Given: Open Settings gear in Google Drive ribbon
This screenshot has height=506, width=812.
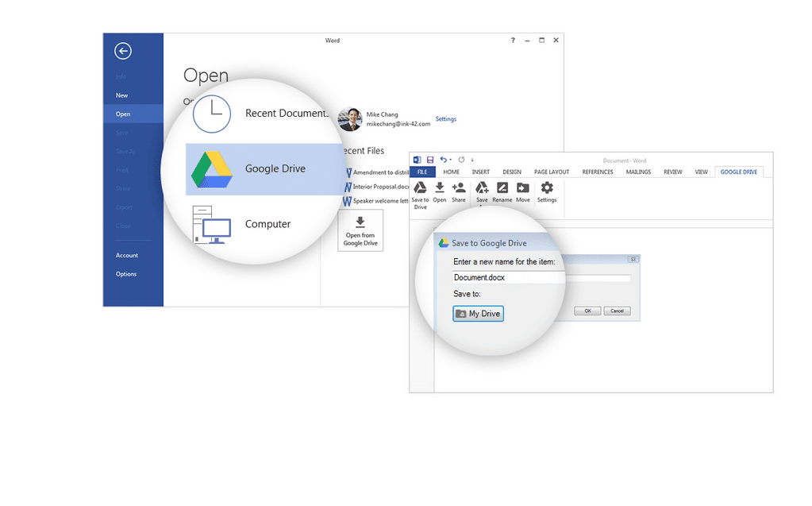Looking at the screenshot, I should coord(547,188).
